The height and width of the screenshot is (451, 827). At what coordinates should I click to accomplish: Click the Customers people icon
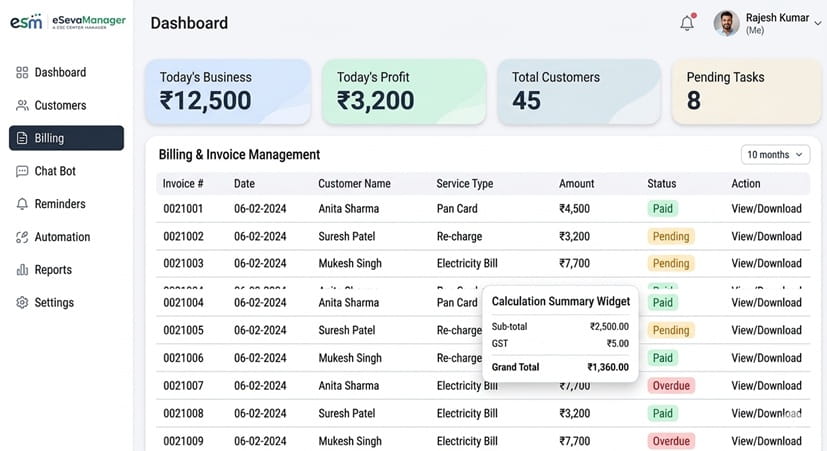pyautogui.click(x=22, y=105)
